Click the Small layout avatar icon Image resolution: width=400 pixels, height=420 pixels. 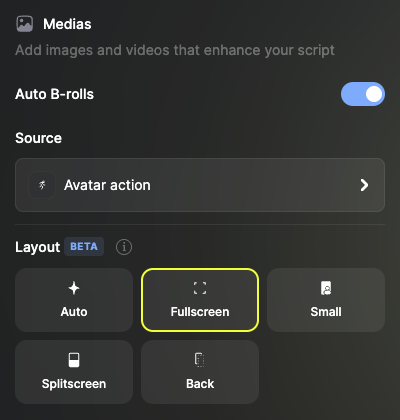tap(326, 288)
